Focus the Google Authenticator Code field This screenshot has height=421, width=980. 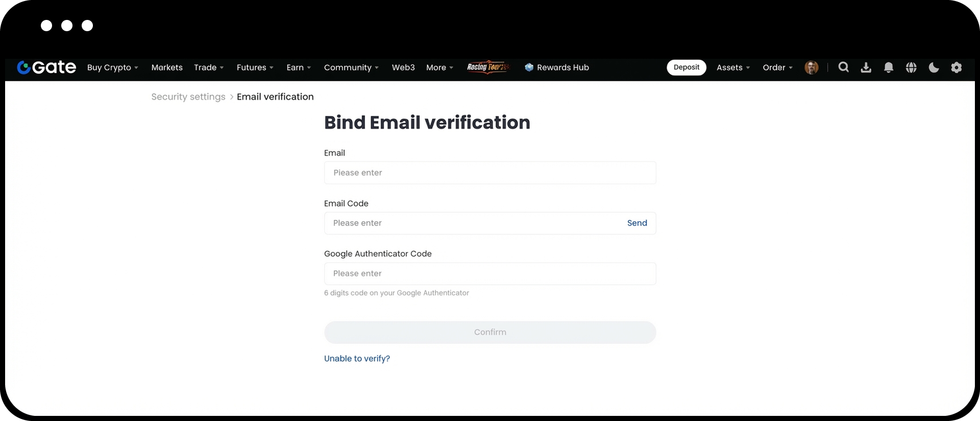[x=490, y=274]
